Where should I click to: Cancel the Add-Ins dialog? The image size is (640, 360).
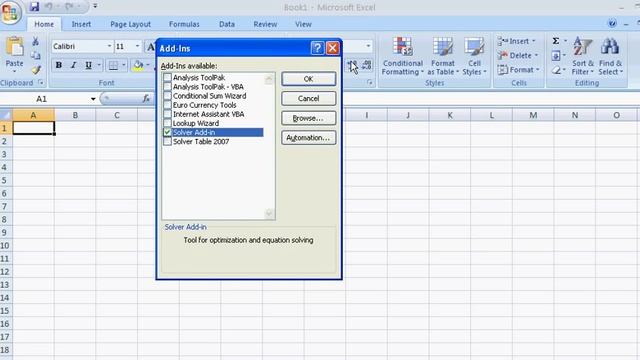click(x=309, y=98)
